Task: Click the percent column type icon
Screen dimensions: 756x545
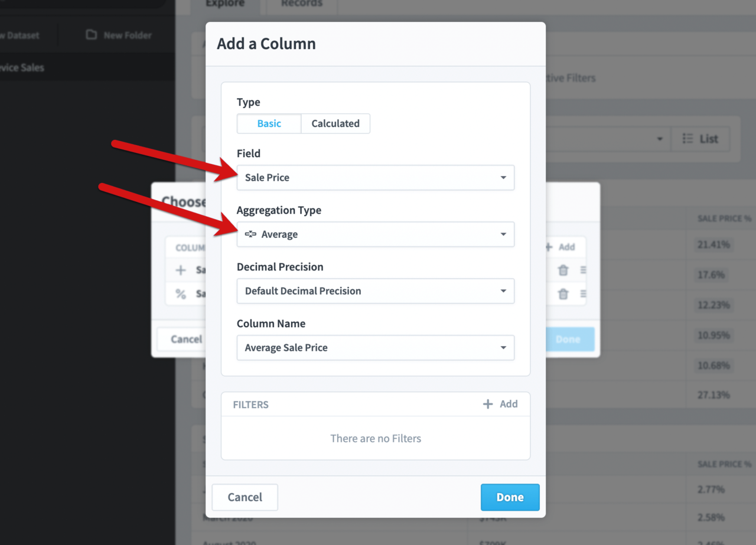Action: 181,293
